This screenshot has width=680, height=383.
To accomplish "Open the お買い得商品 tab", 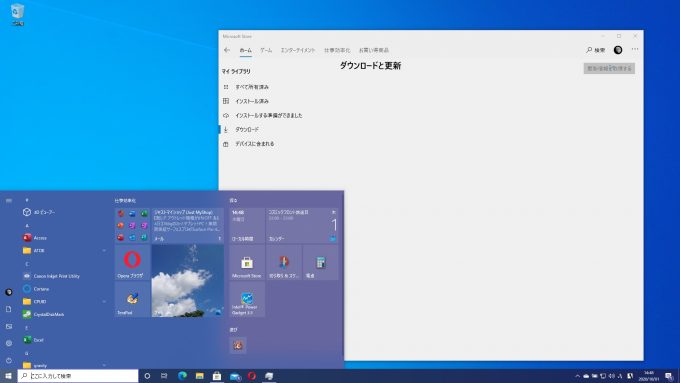I will [x=374, y=50].
